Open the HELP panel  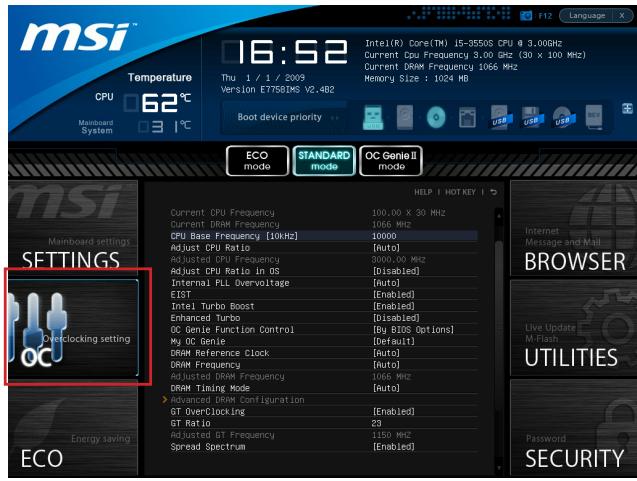[x=423, y=192]
